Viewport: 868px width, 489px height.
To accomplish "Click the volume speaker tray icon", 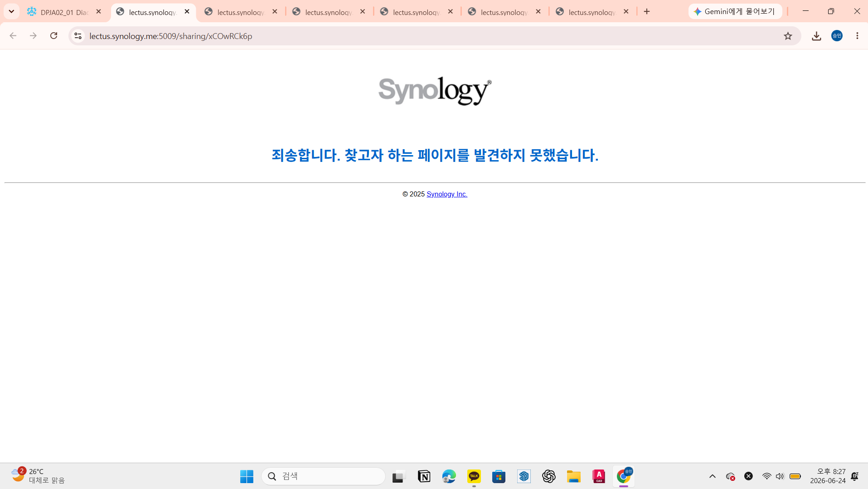I will tap(780, 476).
